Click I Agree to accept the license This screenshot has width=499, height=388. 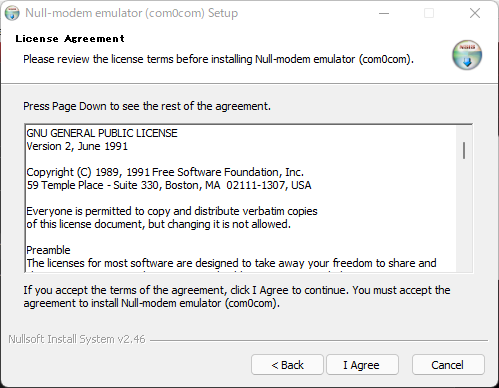tap(362, 365)
